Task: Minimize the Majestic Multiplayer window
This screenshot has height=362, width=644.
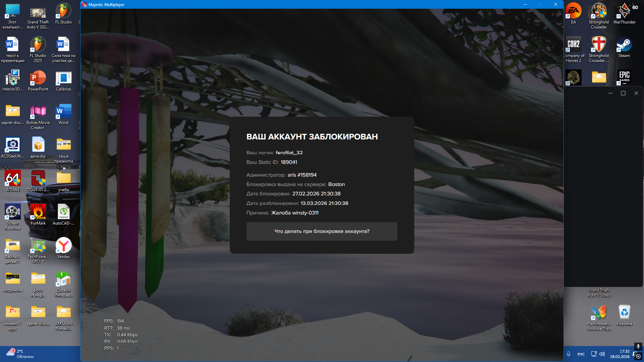Action: (525, 4)
